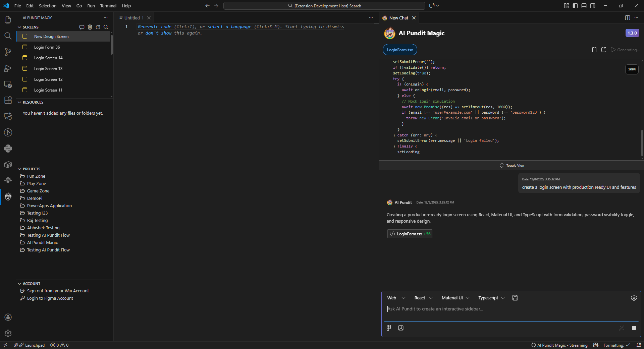Click the Figma import icon in chat input
Viewport: 644px width, 349px height.
point(388,328)
